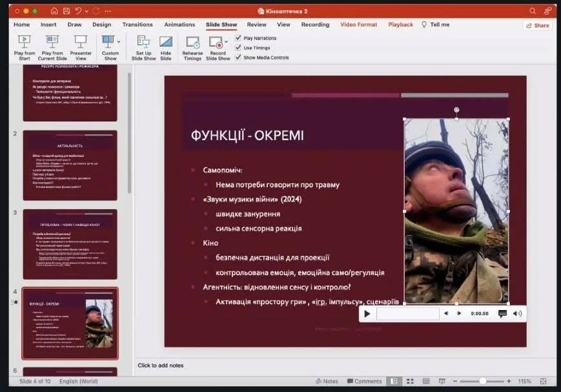
Task: Open the Insert ribbon tab
Action: tap(48, 25)
